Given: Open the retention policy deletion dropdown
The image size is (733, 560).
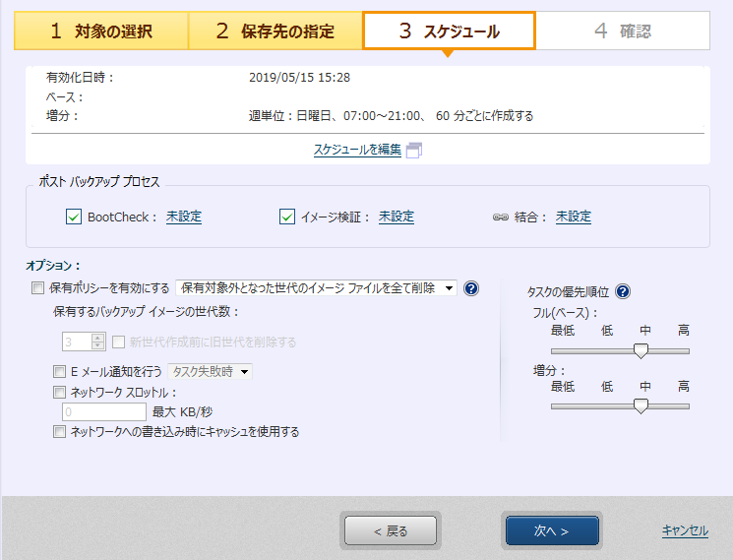Looking at the screenshot, I should point(317,288).
